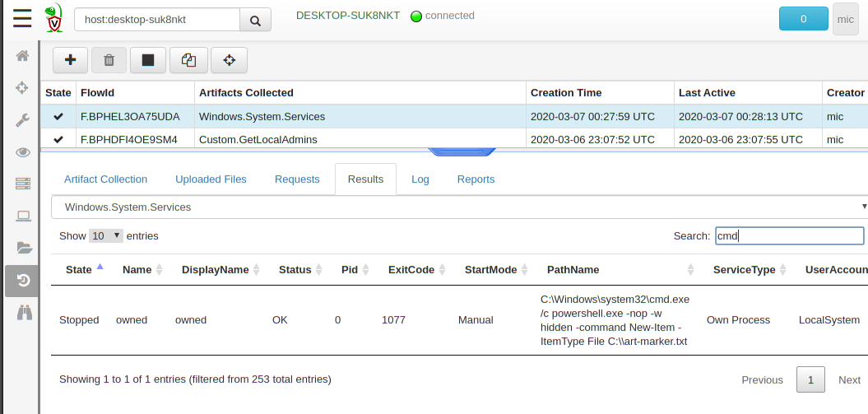Viewport: 868px width, 414px height.
Task: Click the magnifier search button
Action: pos(255,21)
